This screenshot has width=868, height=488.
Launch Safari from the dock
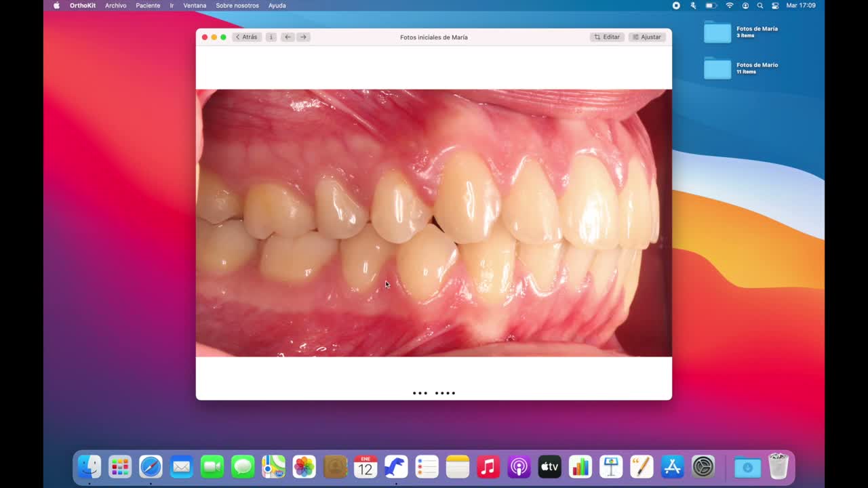point(151,466)
